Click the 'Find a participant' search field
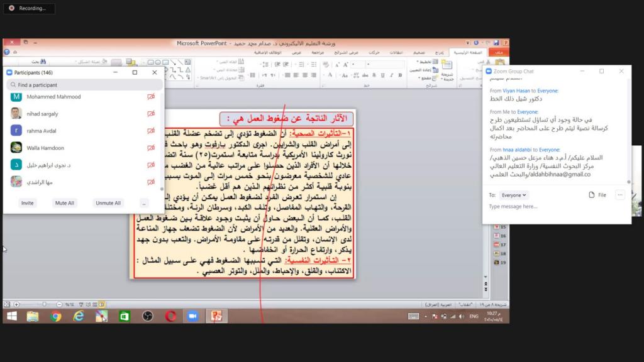 pos(85,85)
